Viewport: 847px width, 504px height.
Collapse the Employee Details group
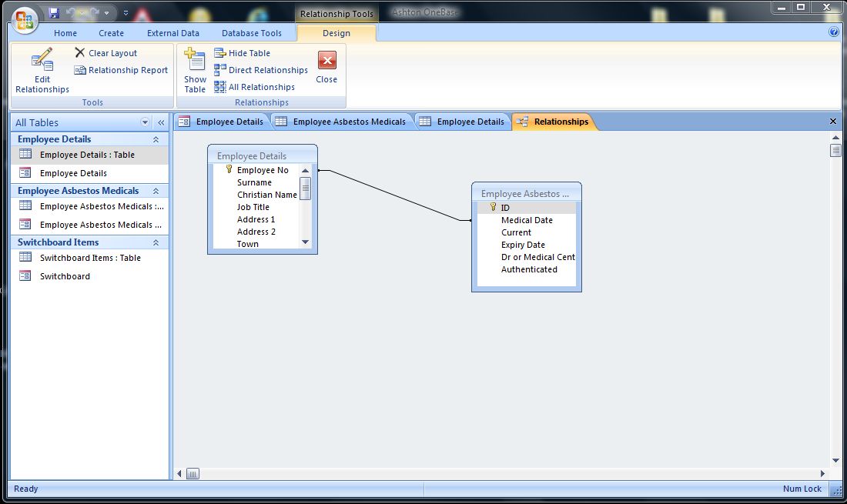(156, 139)
